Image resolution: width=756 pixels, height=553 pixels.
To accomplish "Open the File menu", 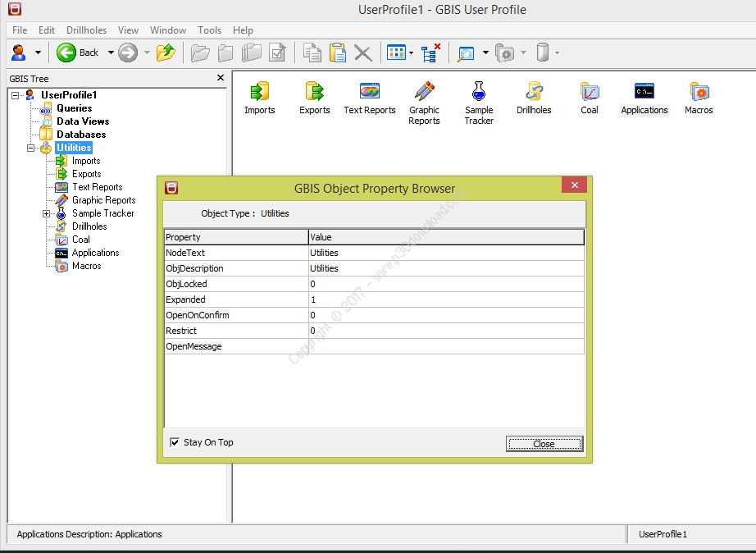I will coord(20,30).
